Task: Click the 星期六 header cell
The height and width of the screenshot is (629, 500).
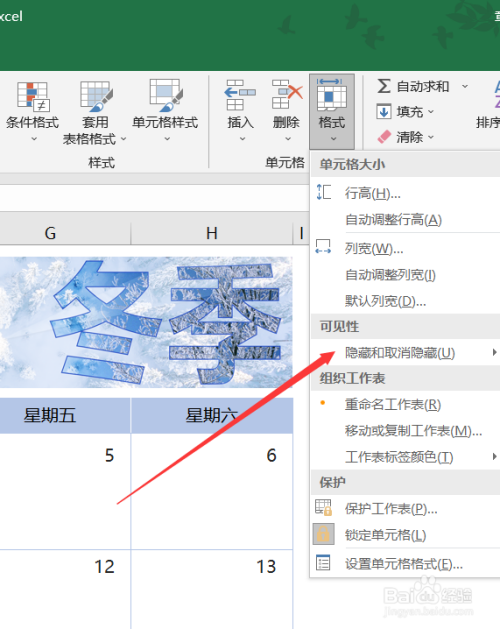Action: tap(212, 415)
